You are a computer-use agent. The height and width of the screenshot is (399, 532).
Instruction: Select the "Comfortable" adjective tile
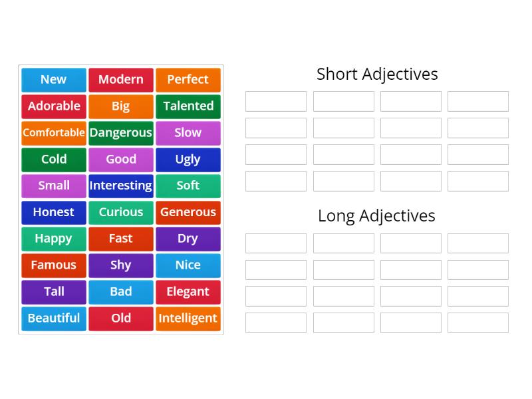[x=54, y=133]
